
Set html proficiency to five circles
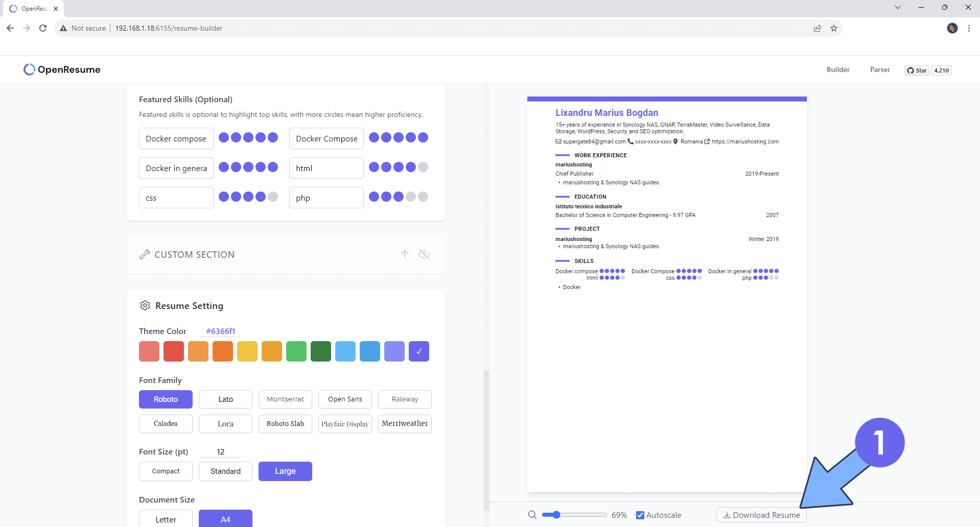[423, 167]
